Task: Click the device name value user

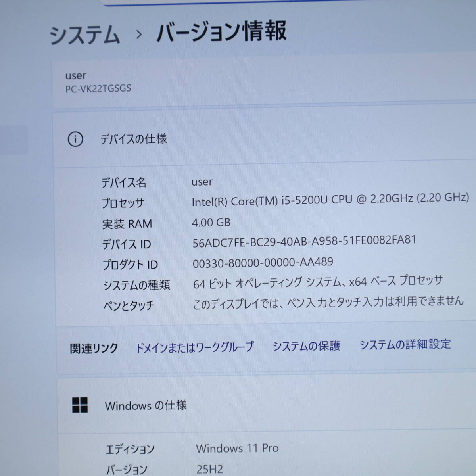Action: point(202,182)
